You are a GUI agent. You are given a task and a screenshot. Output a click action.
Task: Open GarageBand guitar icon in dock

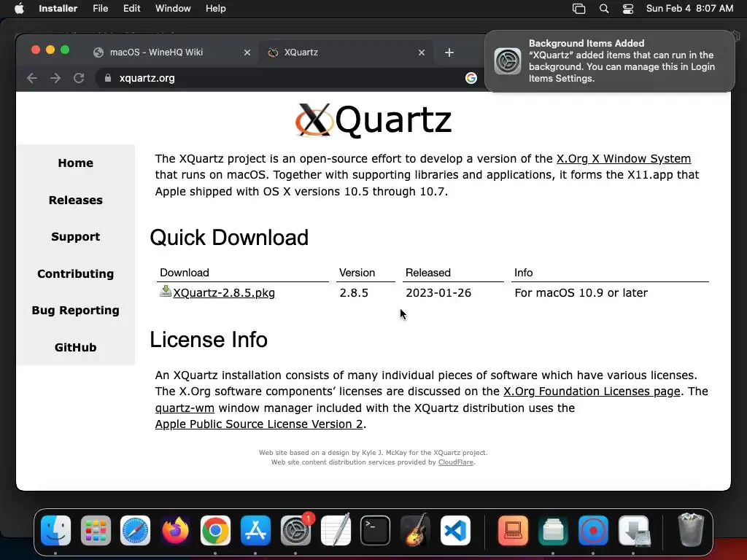click(415, 531)
